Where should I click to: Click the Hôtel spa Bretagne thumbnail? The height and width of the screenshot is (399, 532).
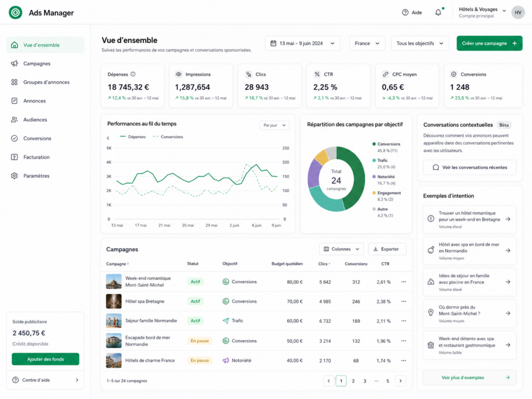coord(114,301)
